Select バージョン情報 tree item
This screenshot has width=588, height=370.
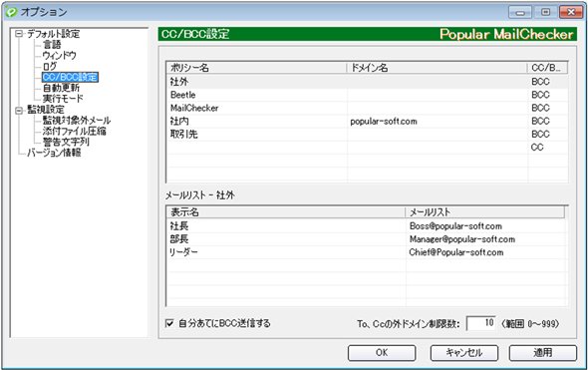(x=54, y=153)
